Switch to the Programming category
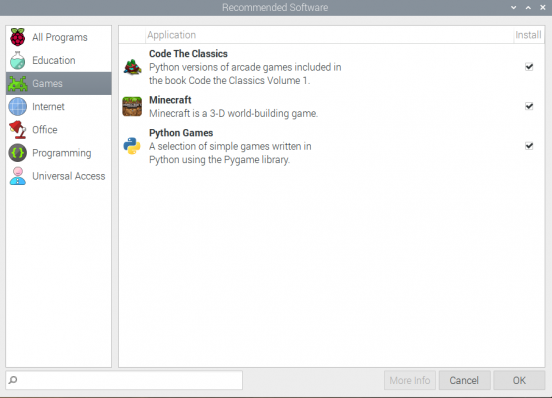 (59, 153)
